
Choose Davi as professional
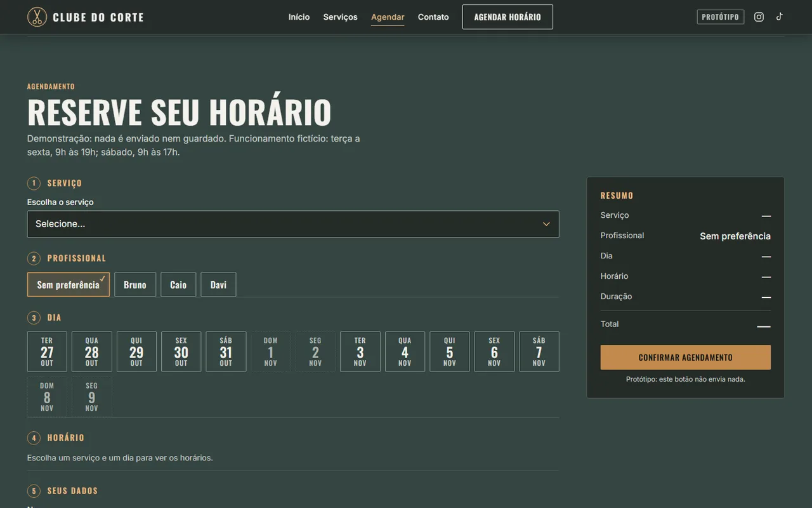218,284
